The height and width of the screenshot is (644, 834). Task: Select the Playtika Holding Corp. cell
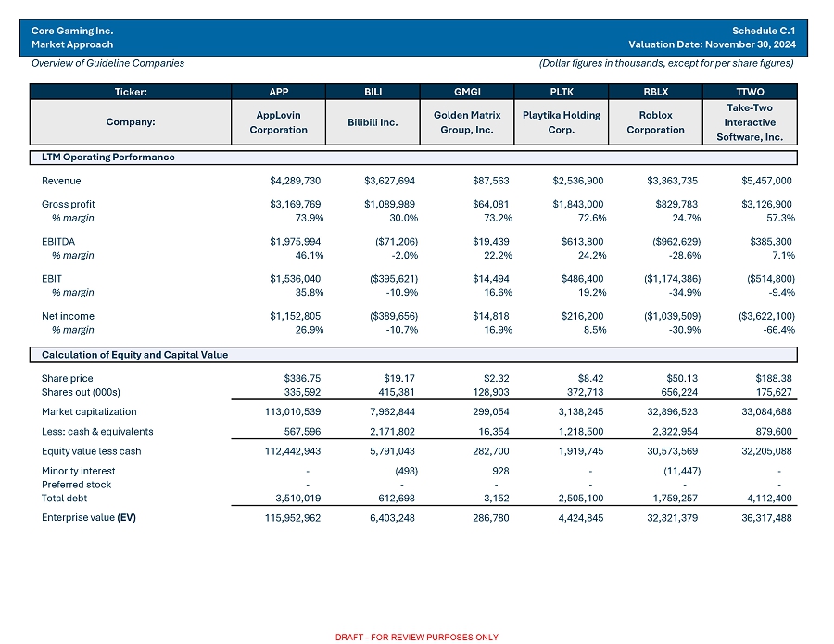pyautogui.click(x=562, y=122)
